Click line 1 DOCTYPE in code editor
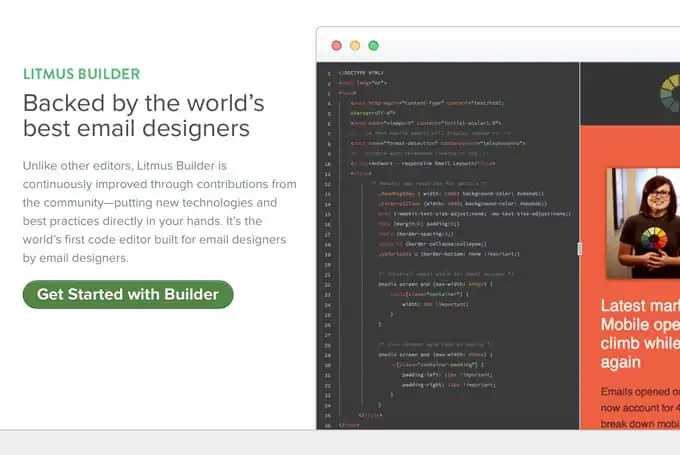 [x=361, y=73]
